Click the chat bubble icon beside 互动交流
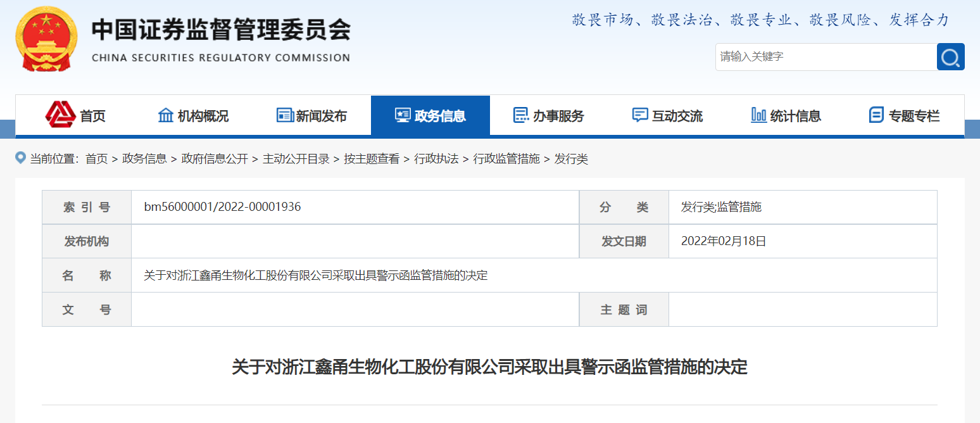Screen dimensions: 980x423 640,115
